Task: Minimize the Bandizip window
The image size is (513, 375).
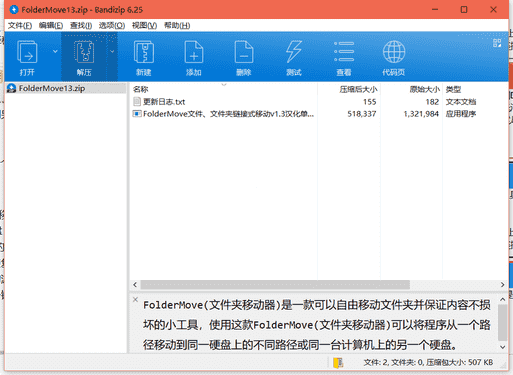Action: click(x=435, y=9)
